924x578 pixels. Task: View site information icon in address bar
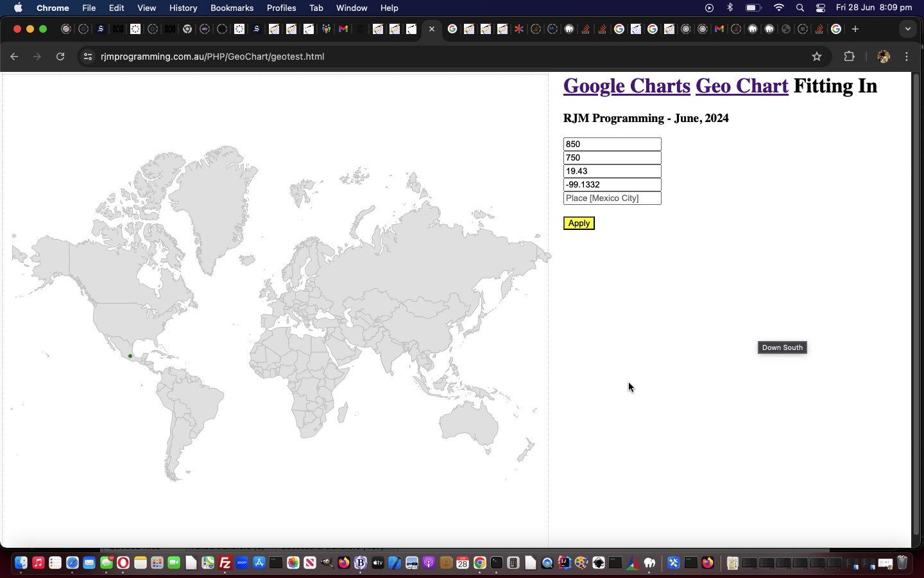(x=88, y=57)
